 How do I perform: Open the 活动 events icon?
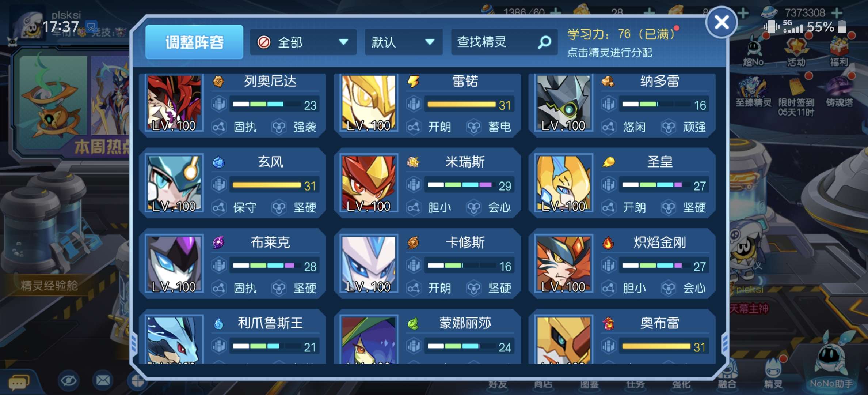796,52
